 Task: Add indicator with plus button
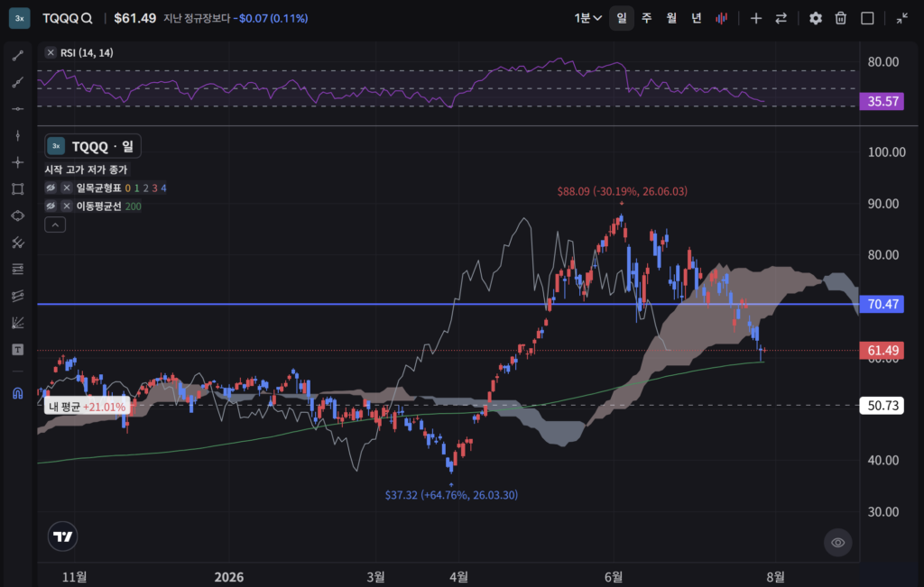coord(756,18)
